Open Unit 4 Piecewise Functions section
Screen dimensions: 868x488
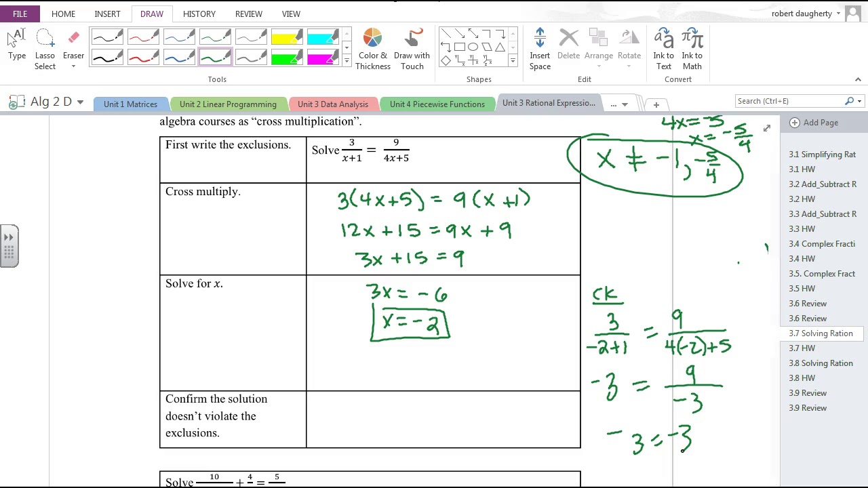437,104
